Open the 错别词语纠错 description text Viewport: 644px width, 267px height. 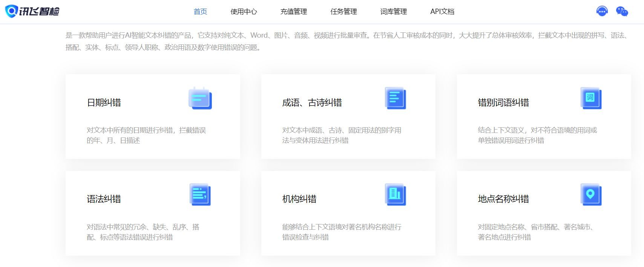click(537, 135)
